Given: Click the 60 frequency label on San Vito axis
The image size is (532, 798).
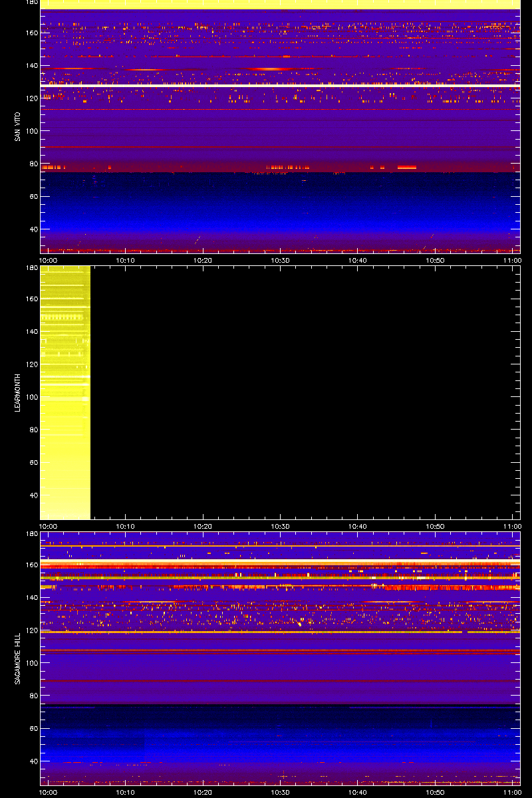Looking at the screenshot, I should [33, 196].
